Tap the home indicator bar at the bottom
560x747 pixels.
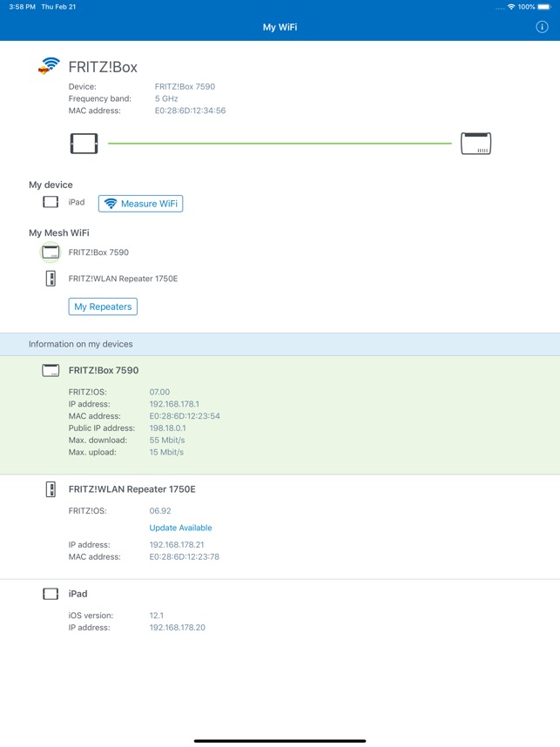280,741
